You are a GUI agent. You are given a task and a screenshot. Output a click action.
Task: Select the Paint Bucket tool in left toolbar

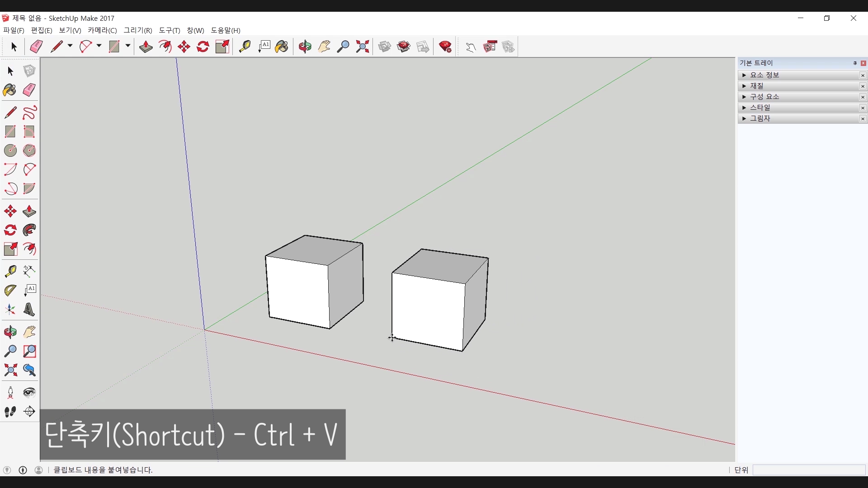click(9, 90)
